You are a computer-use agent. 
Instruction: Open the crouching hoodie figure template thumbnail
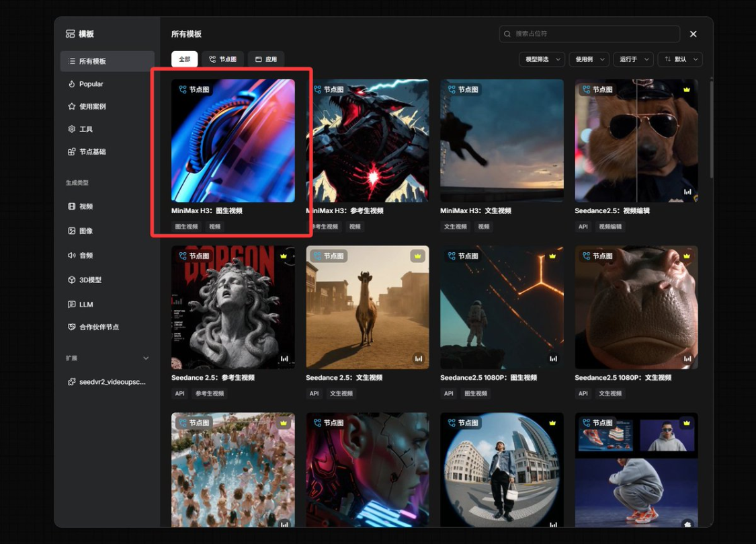pos(636,470)
